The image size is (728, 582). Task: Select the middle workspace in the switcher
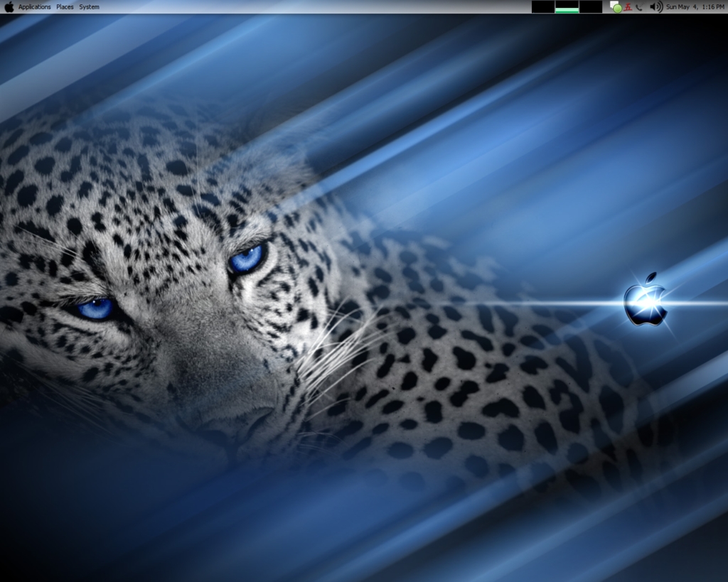(x=567, y=6)
